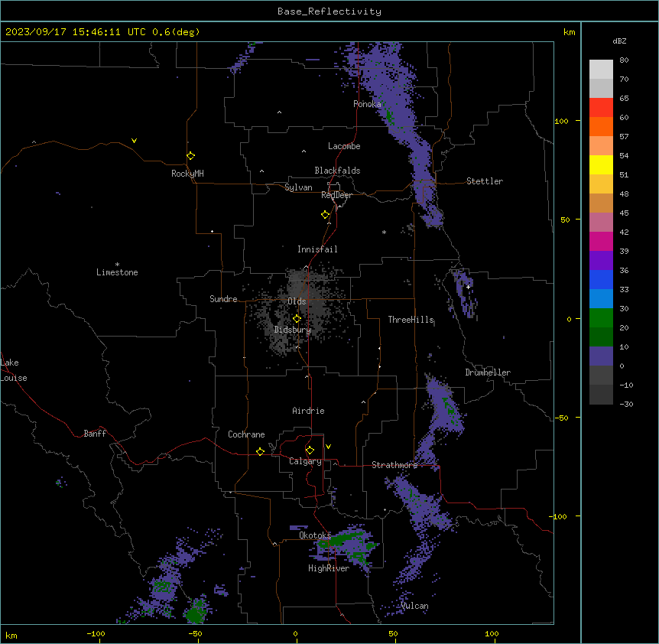Click the Sundre label

[223, 299]
